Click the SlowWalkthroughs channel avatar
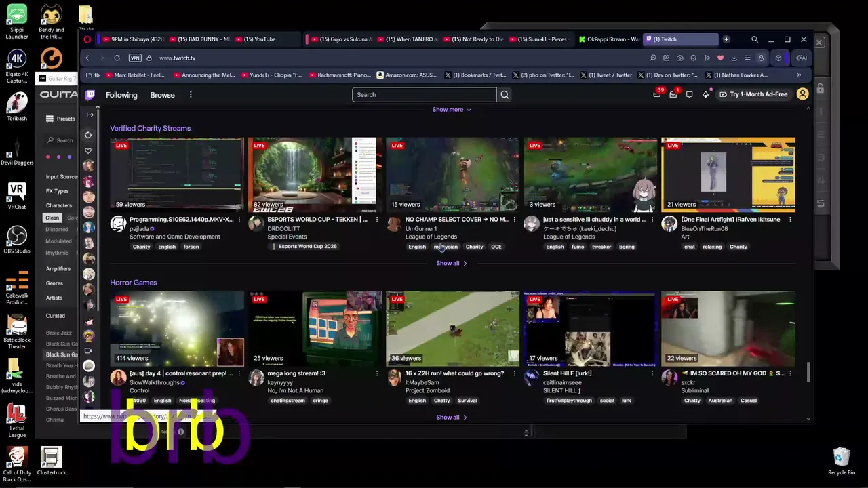The image size is (868, 488). (119, 378)
